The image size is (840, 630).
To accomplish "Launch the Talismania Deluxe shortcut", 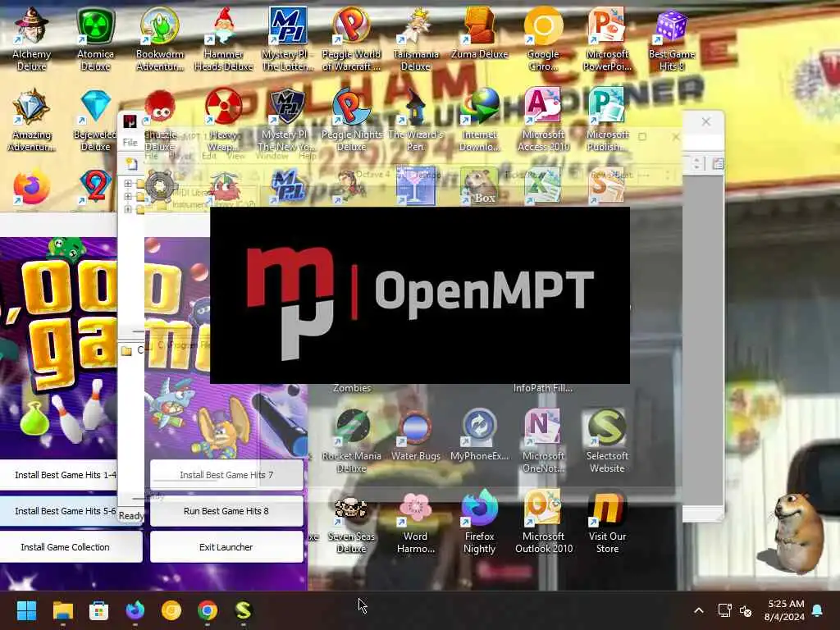I will [x=416, y=39].
